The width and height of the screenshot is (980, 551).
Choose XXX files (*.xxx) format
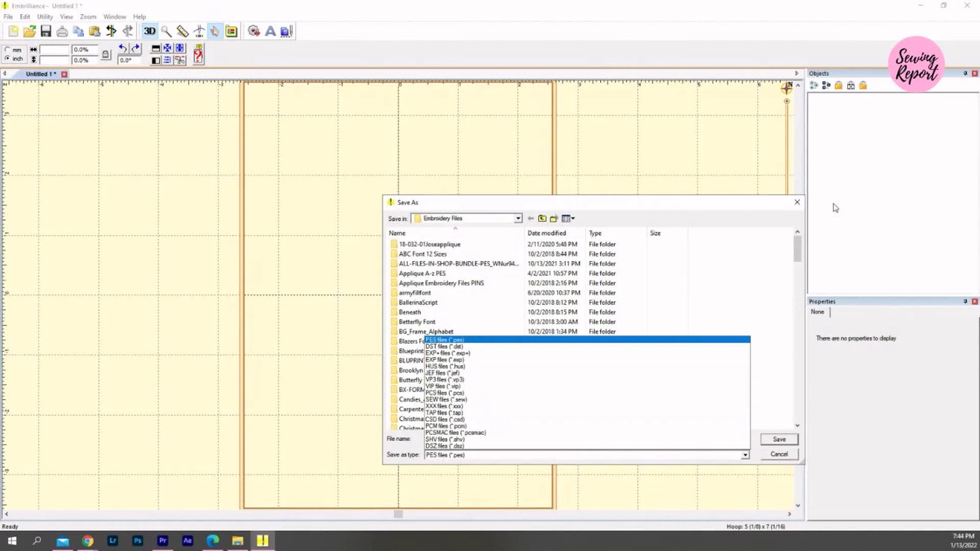587,406
